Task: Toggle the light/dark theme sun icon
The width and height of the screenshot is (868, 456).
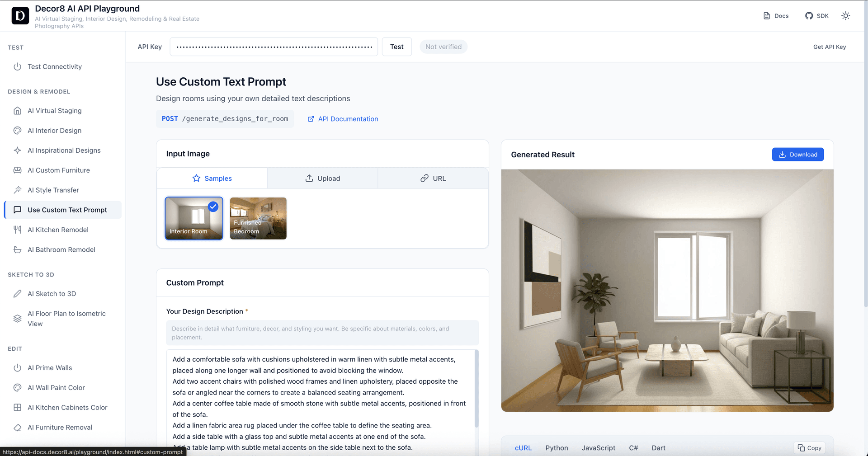Action: (x=845, y=16)
